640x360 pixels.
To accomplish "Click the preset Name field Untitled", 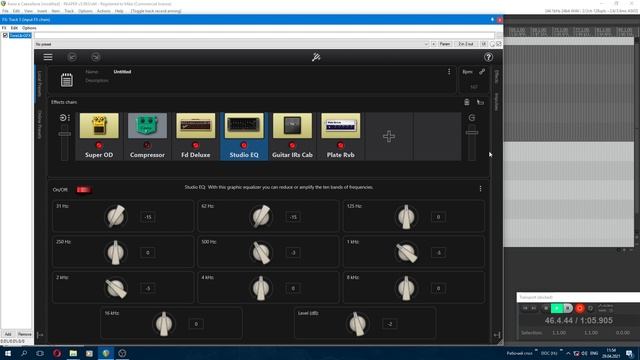I will tap(122, 72).
